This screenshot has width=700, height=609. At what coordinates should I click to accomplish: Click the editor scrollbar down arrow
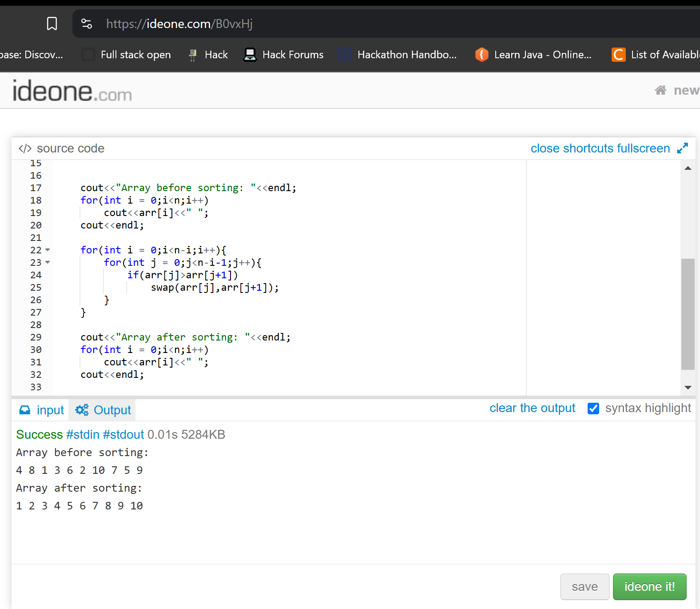688,388
